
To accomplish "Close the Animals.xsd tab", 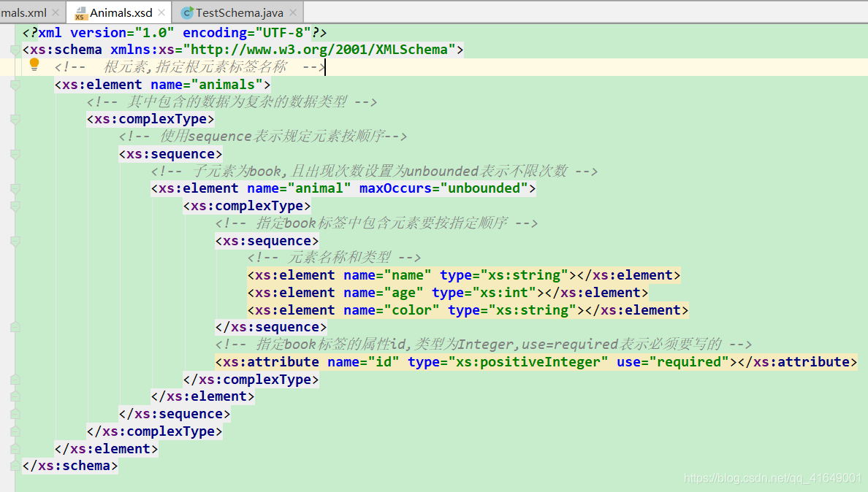I will pyautogui.click(x=161, y=12).
